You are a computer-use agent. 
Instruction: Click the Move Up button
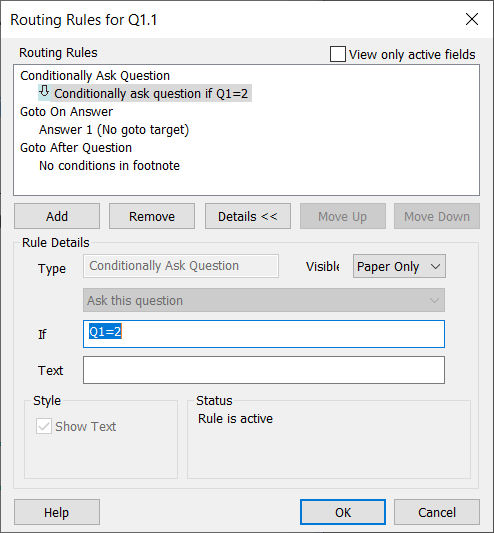click(x=342, y=216)
